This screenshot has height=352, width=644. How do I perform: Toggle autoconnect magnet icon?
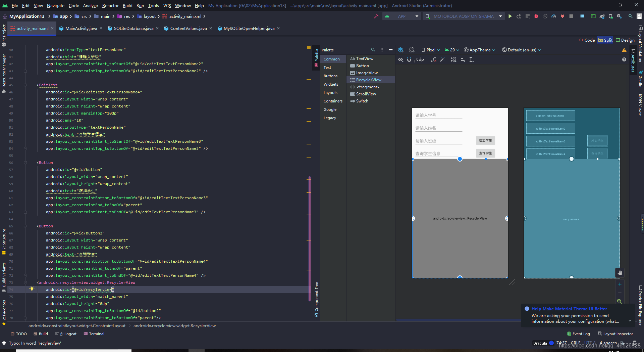(409, 59)
